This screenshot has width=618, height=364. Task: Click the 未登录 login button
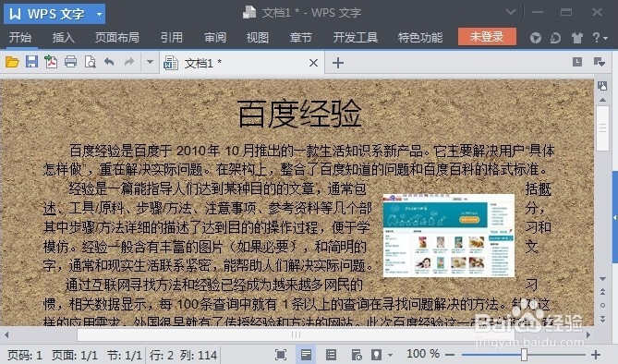click(x=487, y=37)
